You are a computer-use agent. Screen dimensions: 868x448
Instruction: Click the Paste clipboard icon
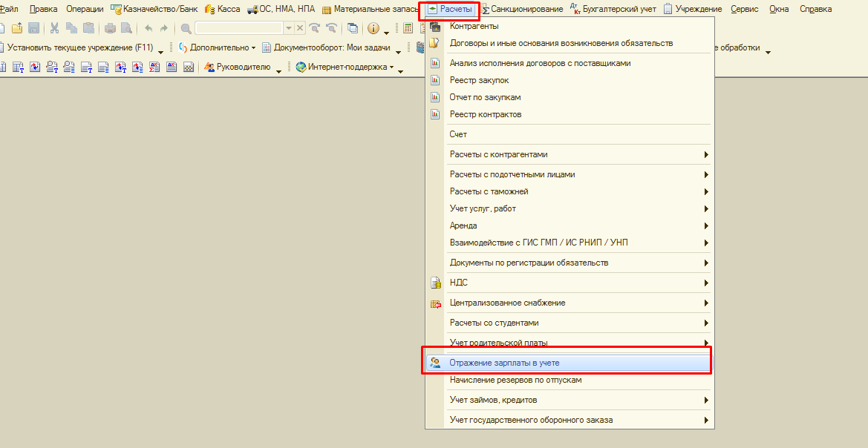coord(89,28)
